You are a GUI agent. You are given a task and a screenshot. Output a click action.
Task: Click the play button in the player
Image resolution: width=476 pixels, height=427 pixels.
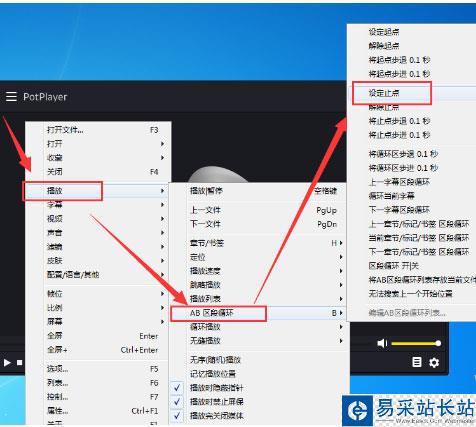click(x=7, y=362)
